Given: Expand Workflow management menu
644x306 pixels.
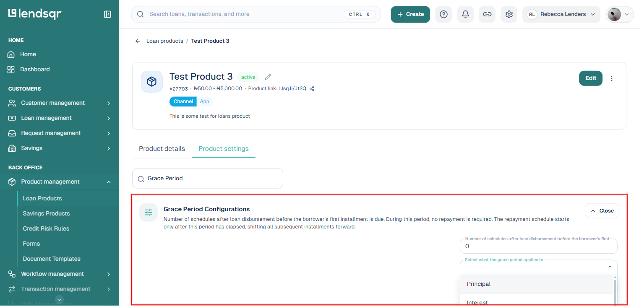Looking at the screenshot, I should coord(60,274).
